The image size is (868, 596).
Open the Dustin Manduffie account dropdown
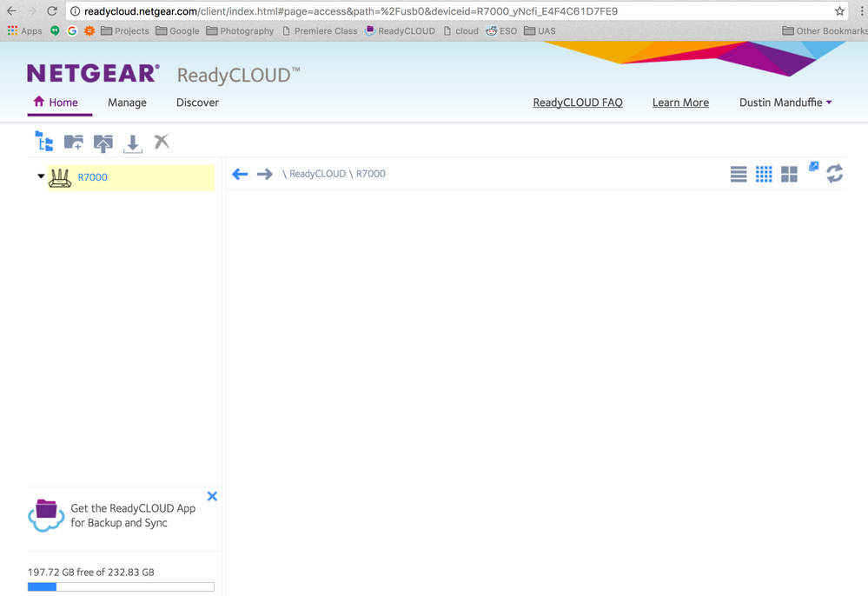785,103
